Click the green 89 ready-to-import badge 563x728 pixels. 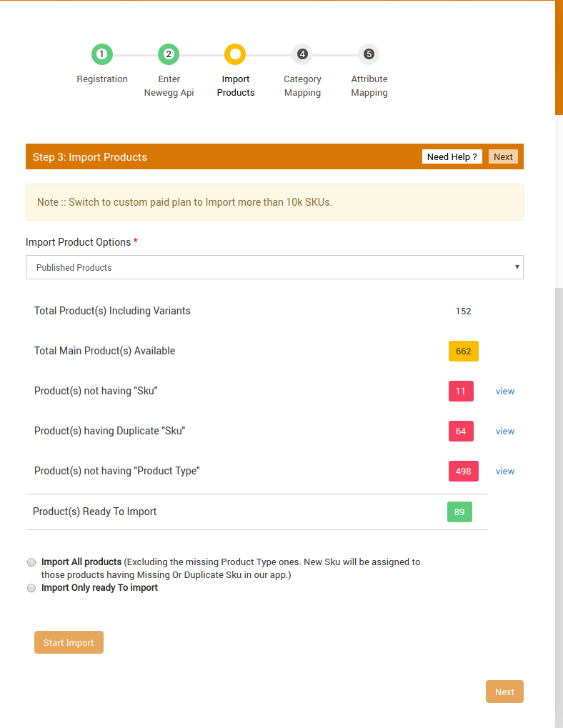tap(459, 512)
